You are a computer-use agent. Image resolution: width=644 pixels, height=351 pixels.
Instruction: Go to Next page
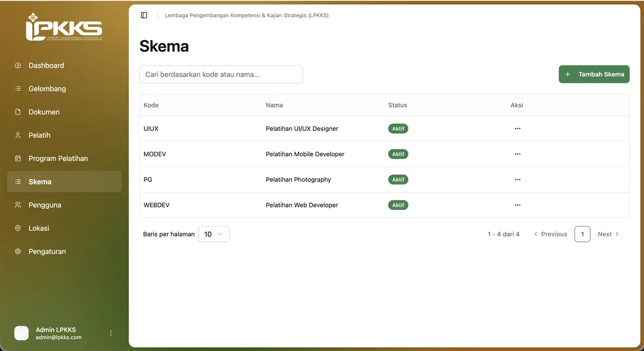tap(609, 234)
